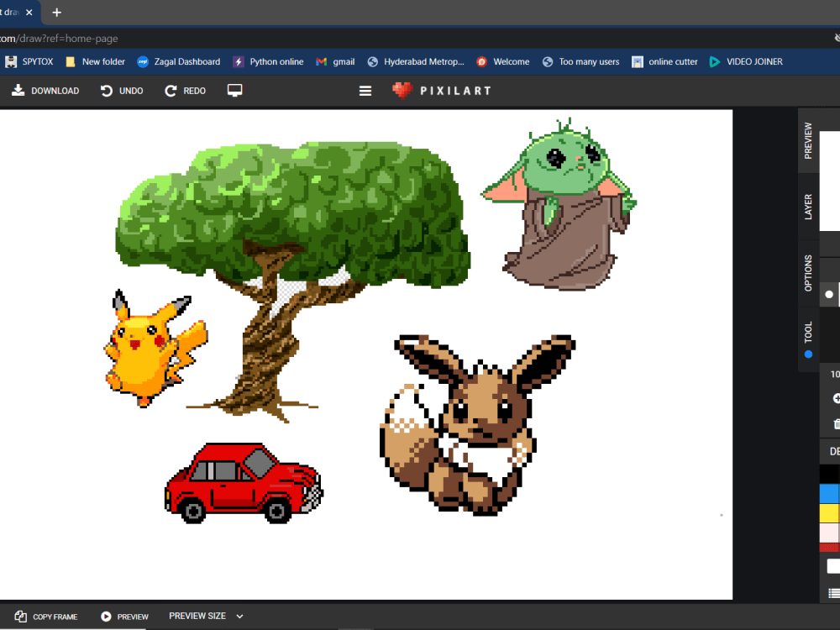Open the Welcome bookmark
Image resolution: width=840 pixels, height=630 pixels.
point(503,61)
